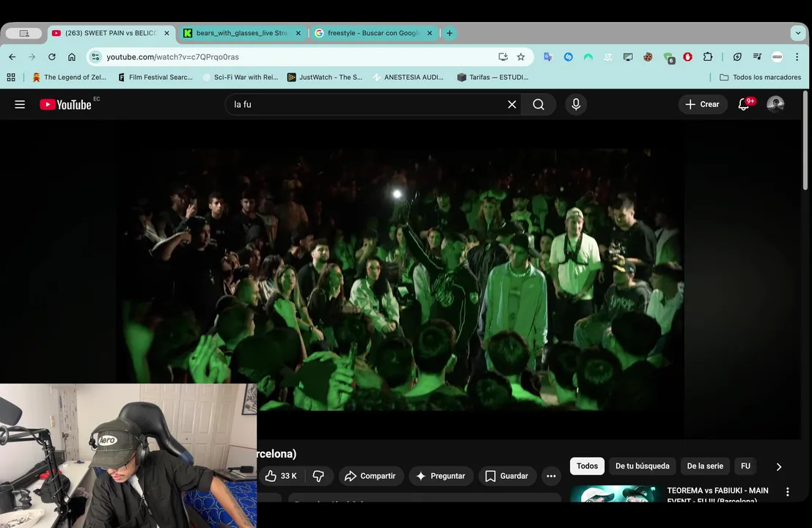Open the media controls music-note icon
This screenshot has height=528, width=812.
coord(757,57)
